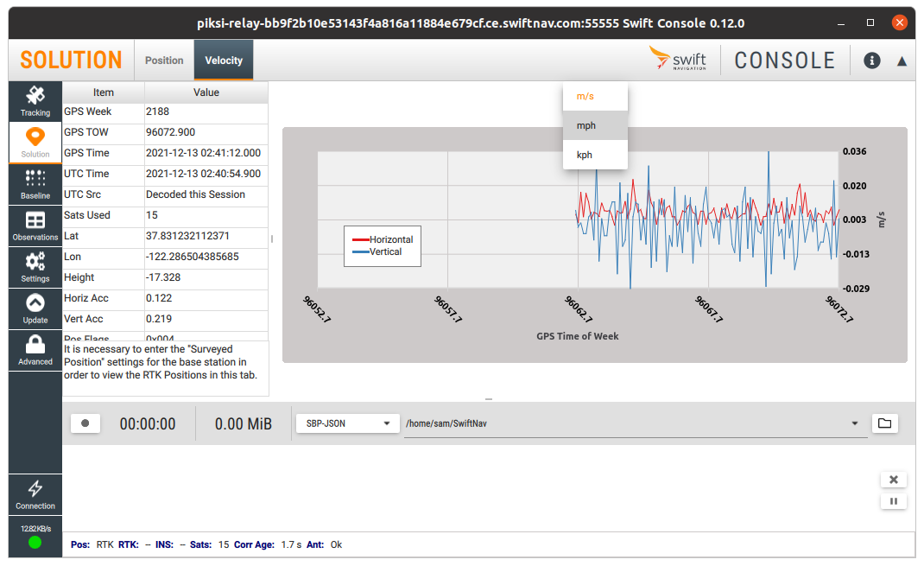Click 'Decoded this Session' cell
The image size is (924, 566).
206,194
